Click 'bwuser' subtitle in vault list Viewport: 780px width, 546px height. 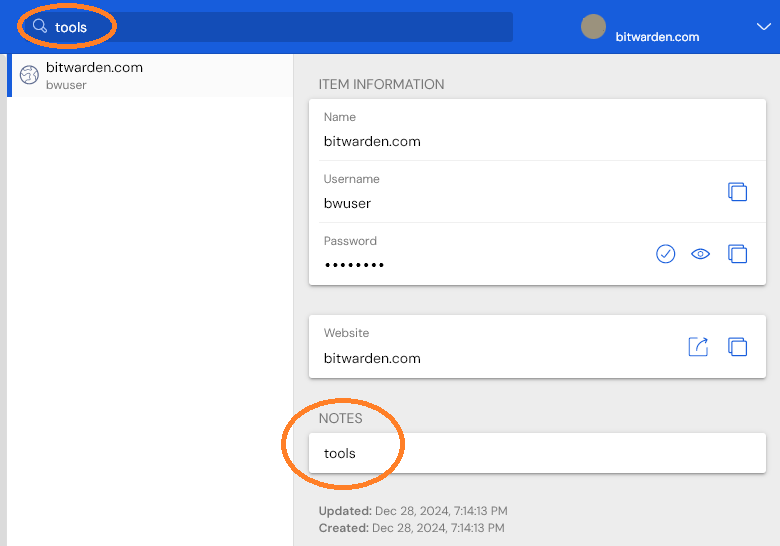tap(66, 85)
